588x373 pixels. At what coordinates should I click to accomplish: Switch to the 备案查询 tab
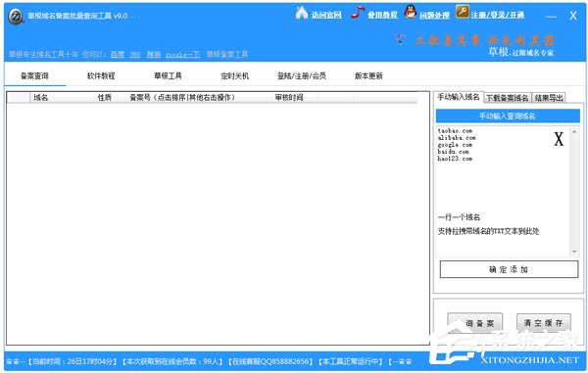(34, 76)
